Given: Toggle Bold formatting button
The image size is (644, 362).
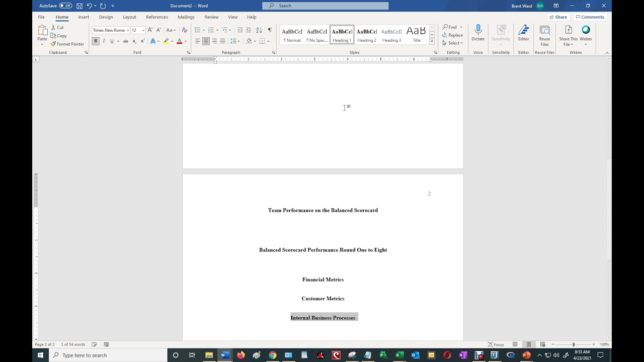Looking at the screenshot, I should (x=96, y=41).
